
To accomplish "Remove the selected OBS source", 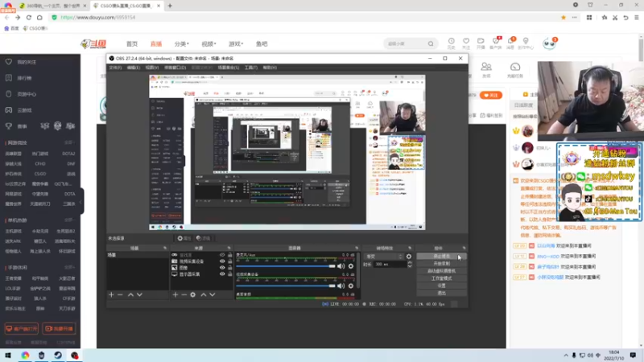I will [184, 294].
